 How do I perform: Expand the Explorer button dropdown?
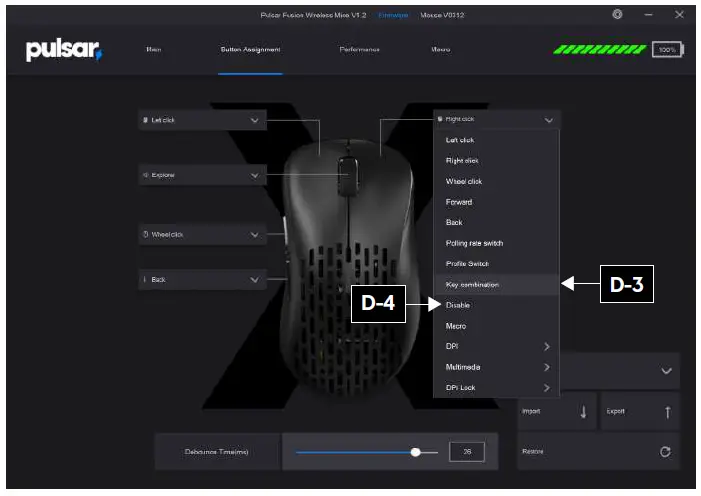(203, 175)
